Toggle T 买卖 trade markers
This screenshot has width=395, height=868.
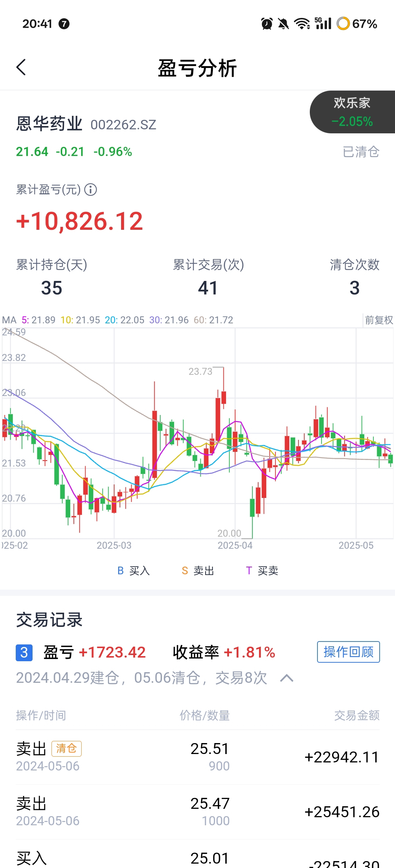[x=262, y=571]
